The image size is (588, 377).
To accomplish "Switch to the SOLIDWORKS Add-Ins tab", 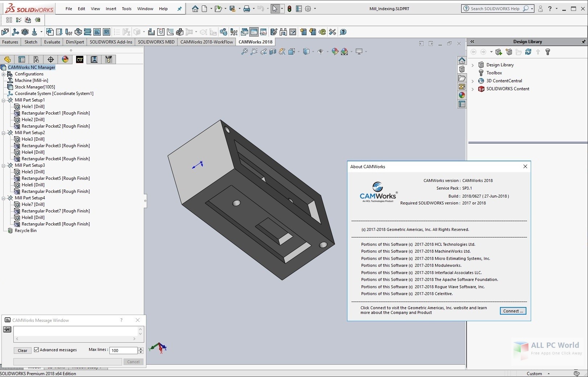I will pyautogui.click(x=111, y=42).
